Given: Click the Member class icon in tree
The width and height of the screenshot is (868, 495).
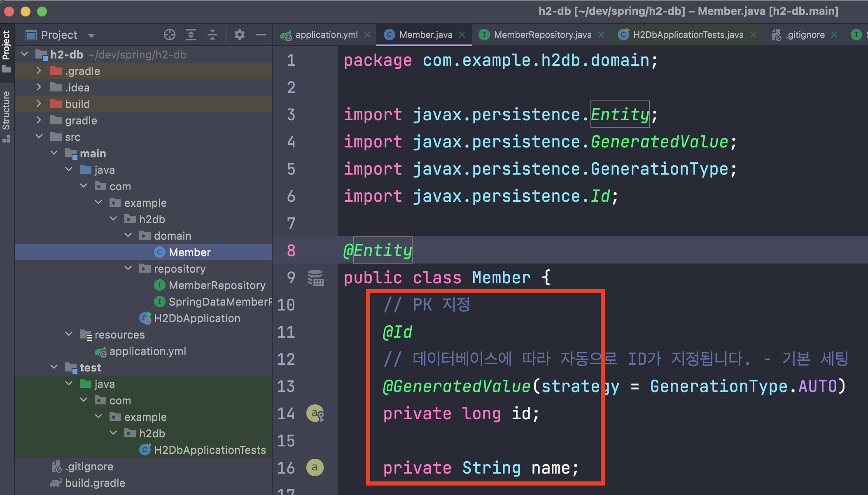Looking at the screenshot, I should tap(159, 252).
